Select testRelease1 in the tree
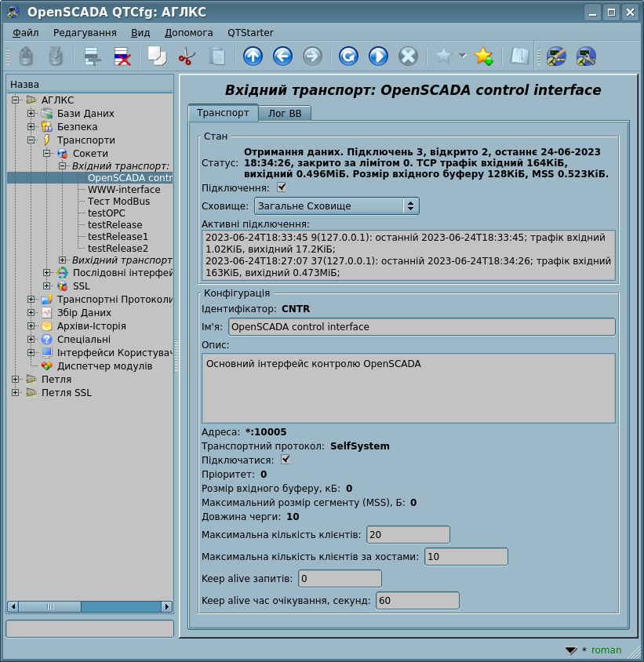Image resolution: width=644 pixels, height=662 pixels. tap(118, 237)
